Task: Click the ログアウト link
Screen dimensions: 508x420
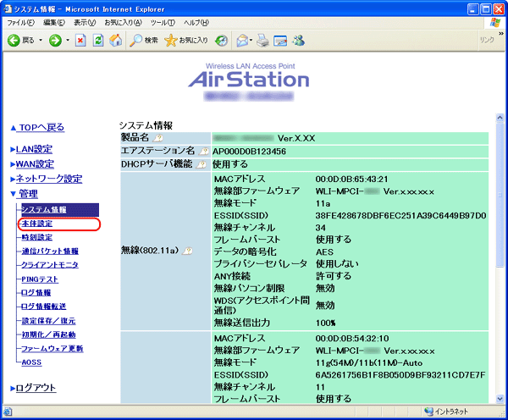Action: pyautogui.click(x=33, y=388)
